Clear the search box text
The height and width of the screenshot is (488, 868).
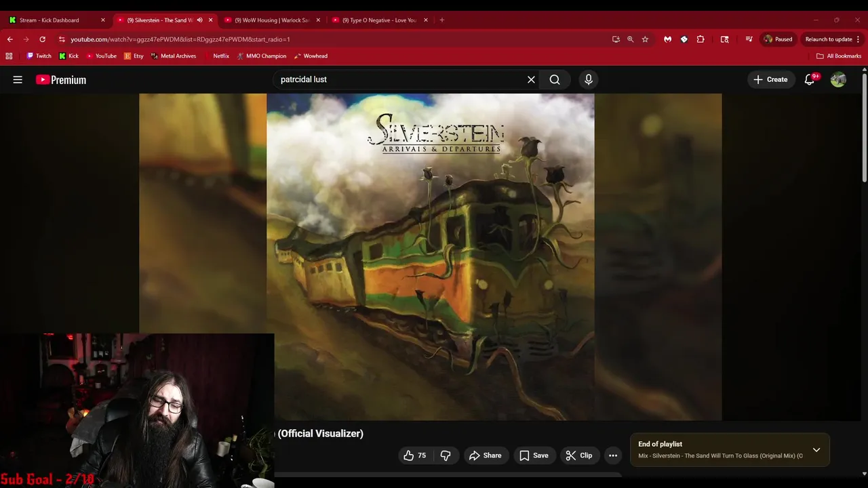(531, 79)
